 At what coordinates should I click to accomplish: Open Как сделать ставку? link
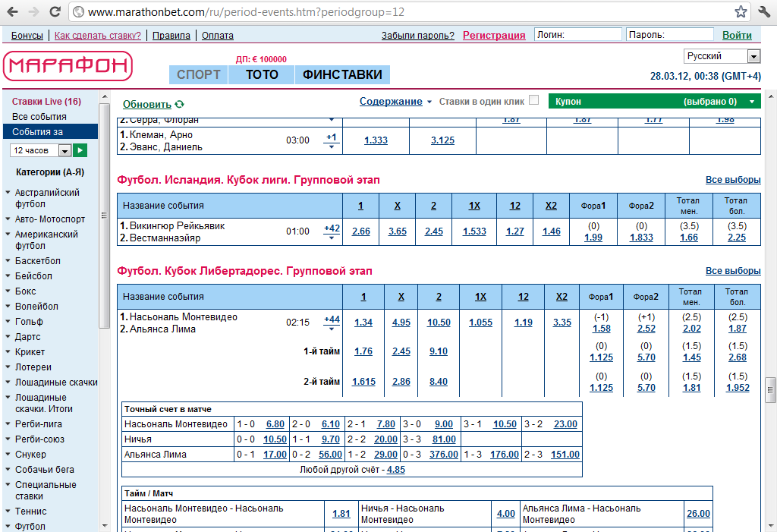click(x=98, y=35)
